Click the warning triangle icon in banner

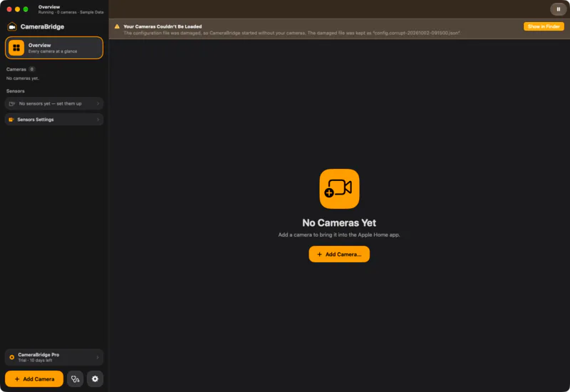point(117,26)
